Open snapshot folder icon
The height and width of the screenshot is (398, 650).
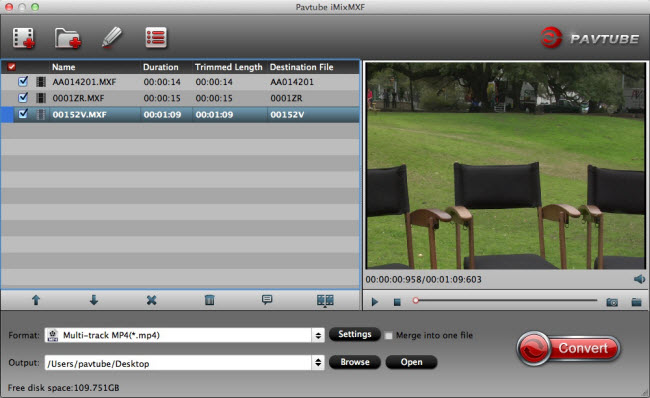pyautogui.click(x=637, y=302)
